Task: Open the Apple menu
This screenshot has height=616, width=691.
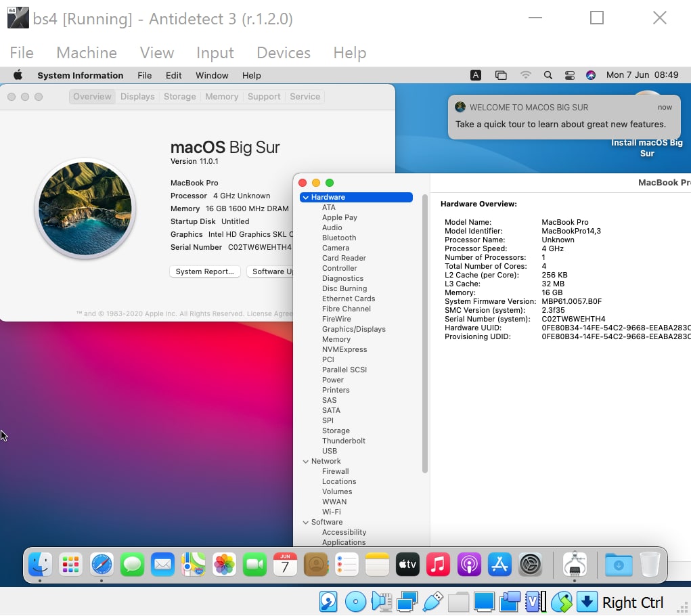Action: tap(18, 75)
